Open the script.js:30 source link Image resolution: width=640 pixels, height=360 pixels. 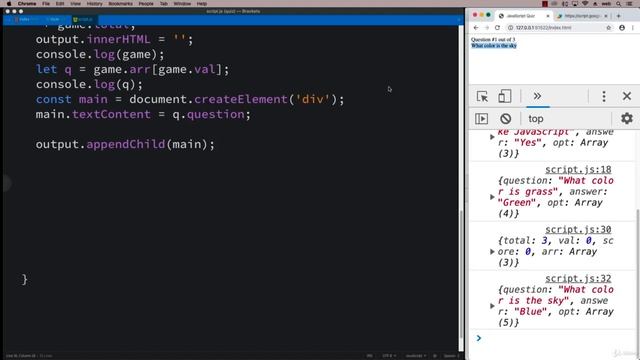tap(578, 229)
